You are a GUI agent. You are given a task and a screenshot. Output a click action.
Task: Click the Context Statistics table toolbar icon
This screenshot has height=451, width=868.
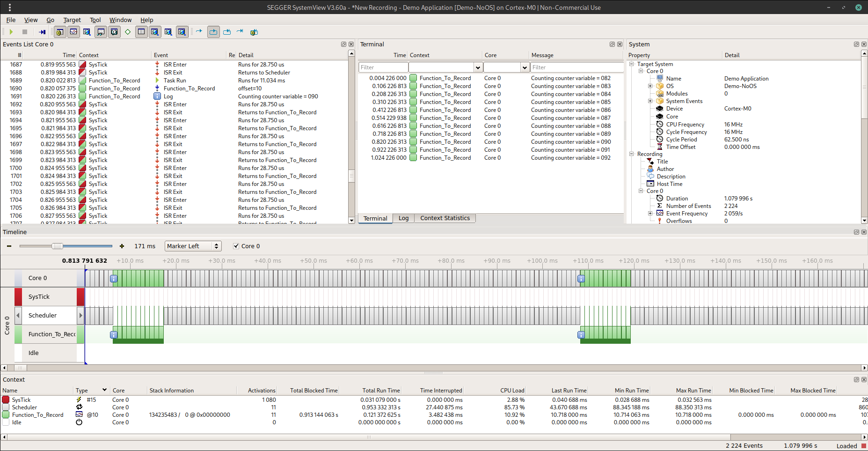tap(141, 32)
